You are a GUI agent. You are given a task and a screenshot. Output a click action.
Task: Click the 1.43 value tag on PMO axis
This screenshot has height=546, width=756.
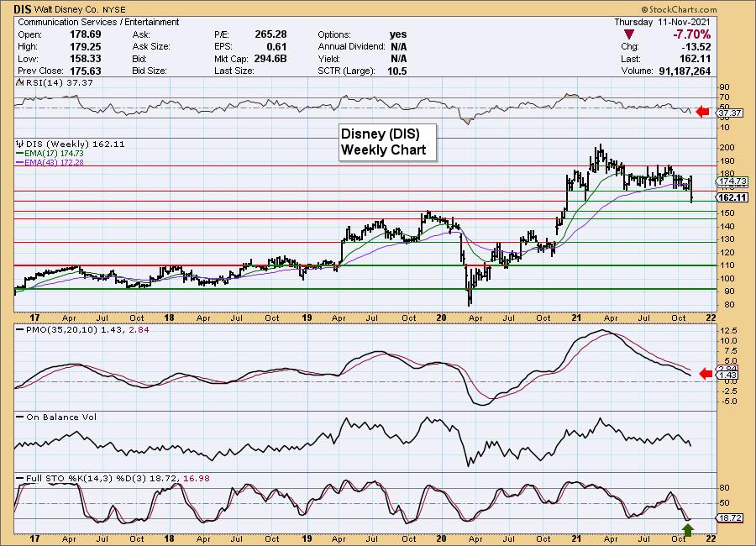(x=728, y=375)
